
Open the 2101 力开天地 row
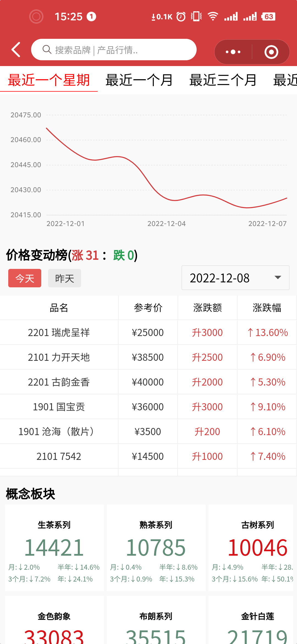click(x=148, y=357)
